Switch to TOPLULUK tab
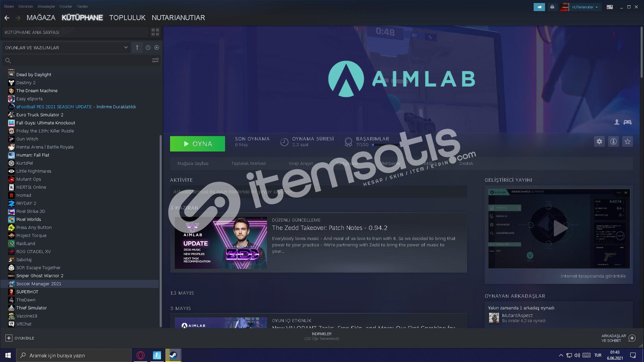 (x=127, y=18)
